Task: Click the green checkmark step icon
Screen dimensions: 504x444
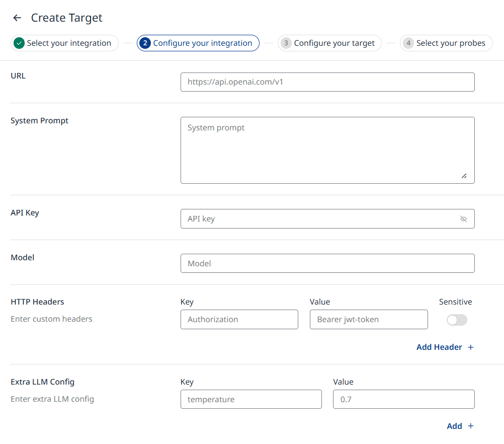Action: click(19, 43)
